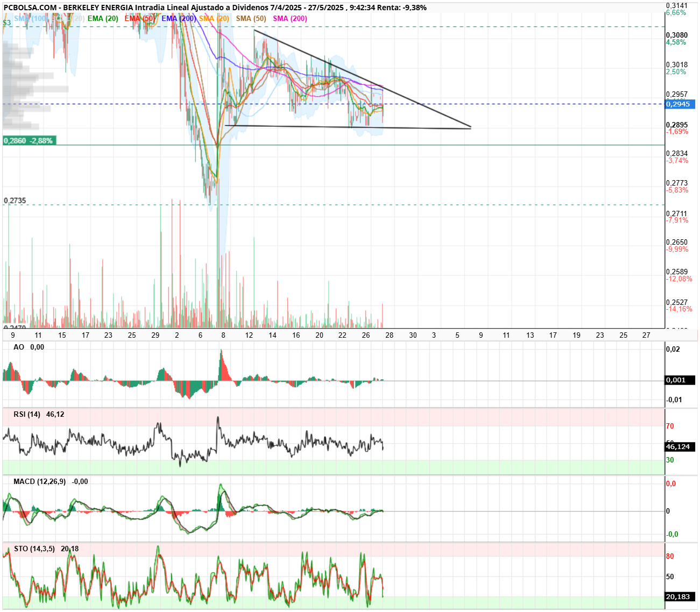Click date 28 on the time axis
This screenshot has width=700, height=612.
[390, 335]
